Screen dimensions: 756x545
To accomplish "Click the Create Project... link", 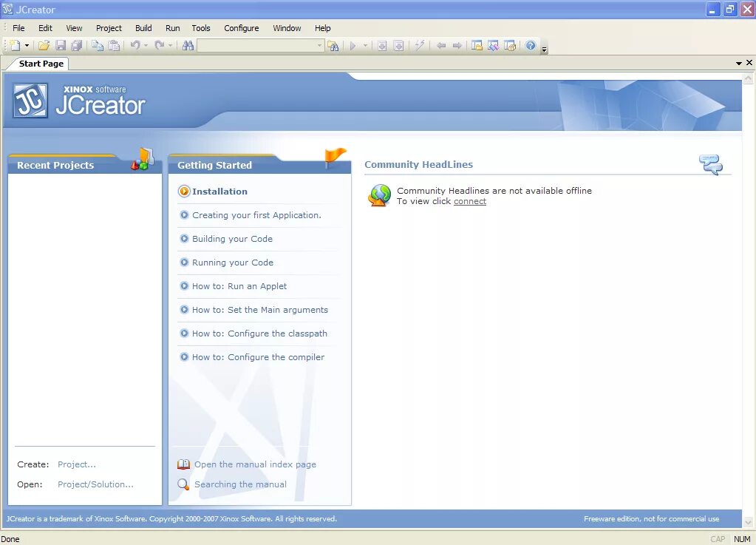I will coord(77,464).
